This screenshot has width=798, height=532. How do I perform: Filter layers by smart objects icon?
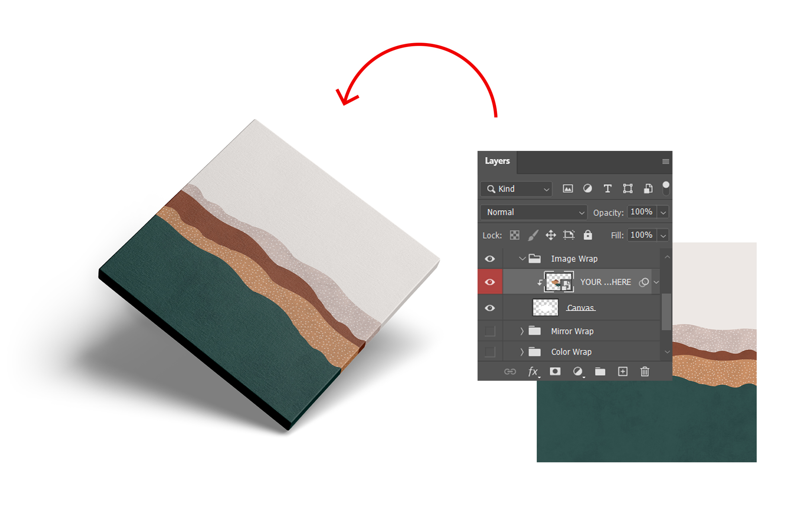coord(648,189)
